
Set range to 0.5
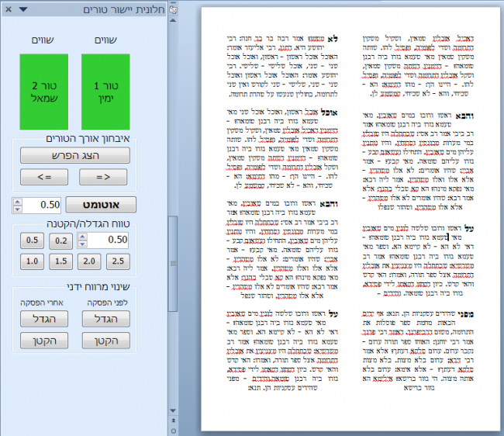click(x=32, y=240)
